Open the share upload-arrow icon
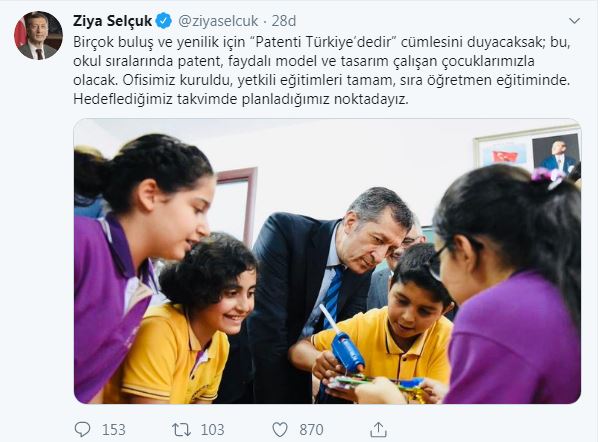 tap(378, 429)
